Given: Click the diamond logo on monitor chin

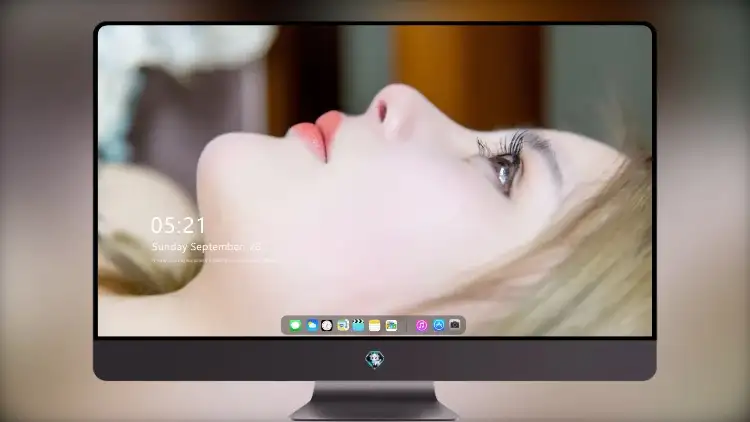Looking at the screenshot, I should point(375,359).
